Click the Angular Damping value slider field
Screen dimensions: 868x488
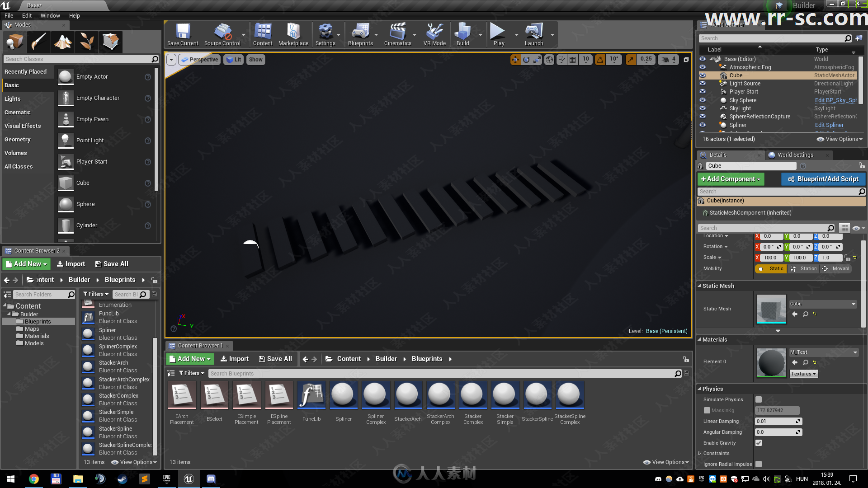pos(778,432)
